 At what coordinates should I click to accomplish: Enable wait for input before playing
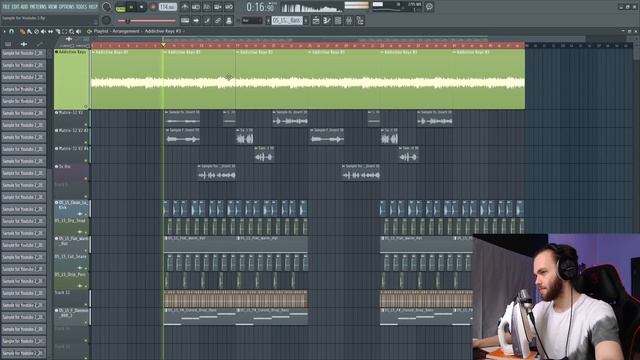click(196, 7)
